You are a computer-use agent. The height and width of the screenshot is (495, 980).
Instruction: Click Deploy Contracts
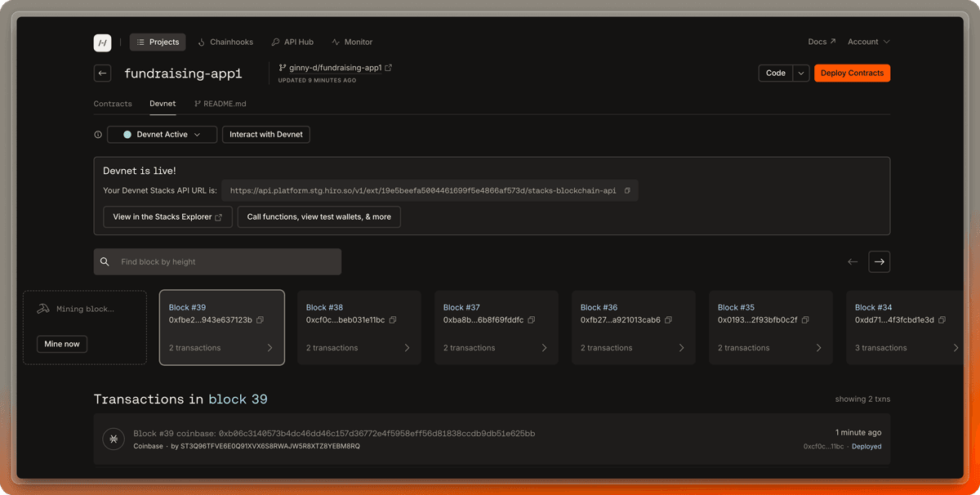pos(852,74)
